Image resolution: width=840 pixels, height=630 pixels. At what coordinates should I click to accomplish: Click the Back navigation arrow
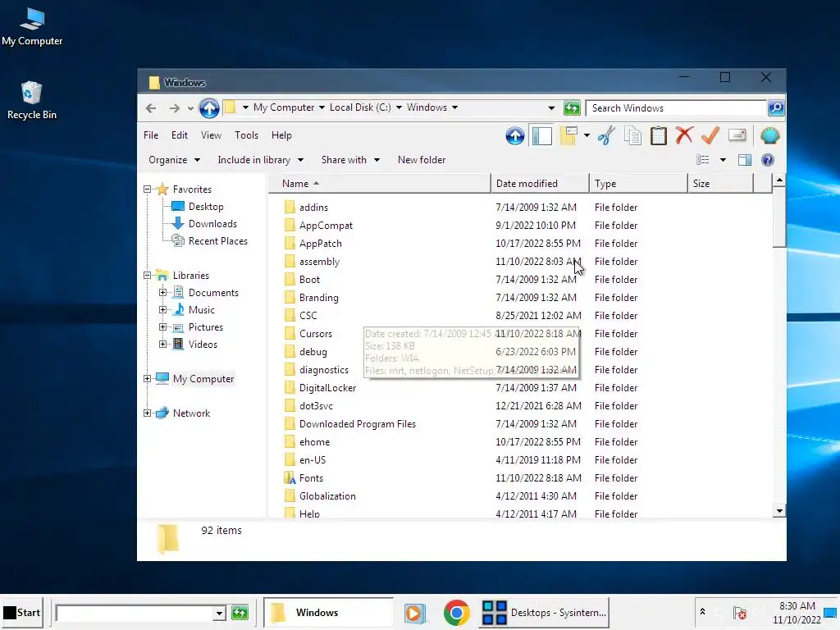pos(151,107)
